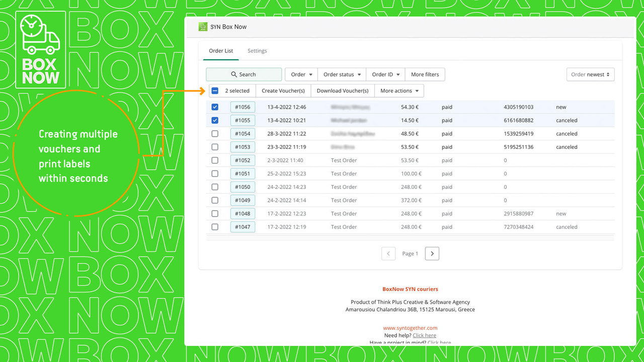Click the date 28-3-2022 11:22
This screenshot has height=362, width=644.
click(286, 134)
